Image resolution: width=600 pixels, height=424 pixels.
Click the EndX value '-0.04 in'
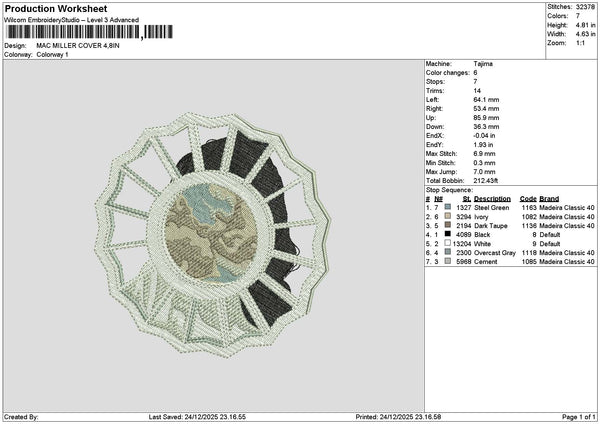click(x=484, y=135)
